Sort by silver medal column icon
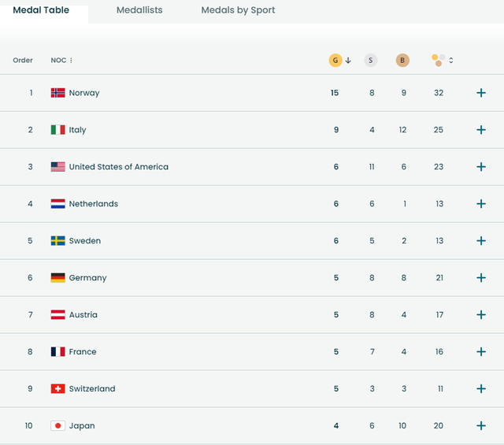 (371, 60)
